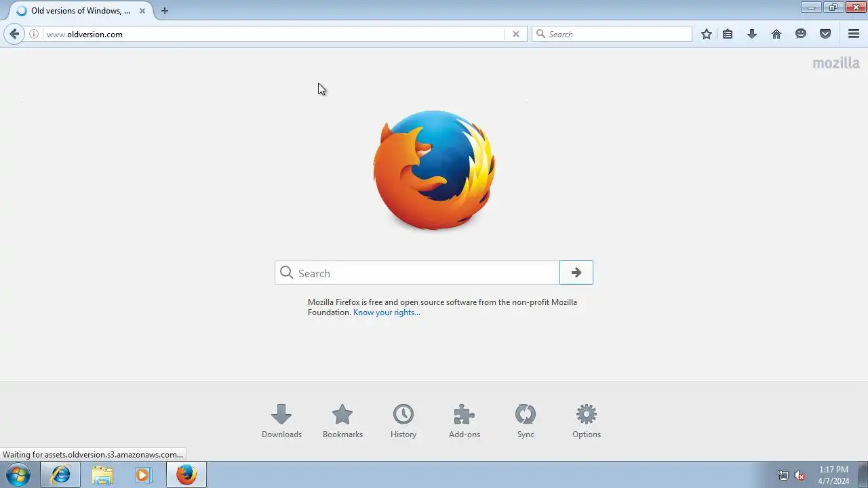Launch Internet Explorer from the taskbar

click(x=60, y=474)
